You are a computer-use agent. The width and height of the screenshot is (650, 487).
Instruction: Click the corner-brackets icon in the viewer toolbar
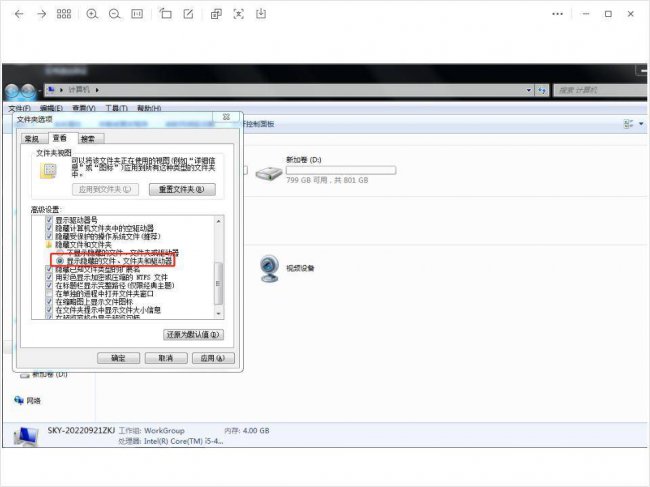pyautogui.click(x=239, y=14)
